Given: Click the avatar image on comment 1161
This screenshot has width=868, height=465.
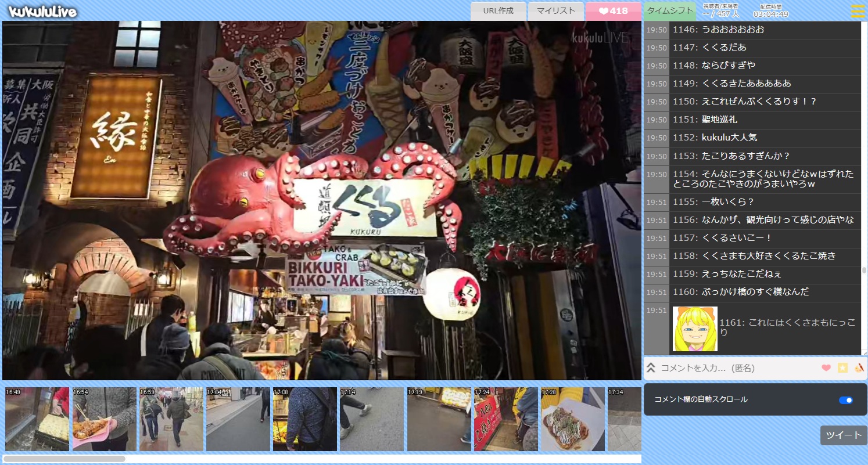Looking at the screenshot, I should (695, 329).
